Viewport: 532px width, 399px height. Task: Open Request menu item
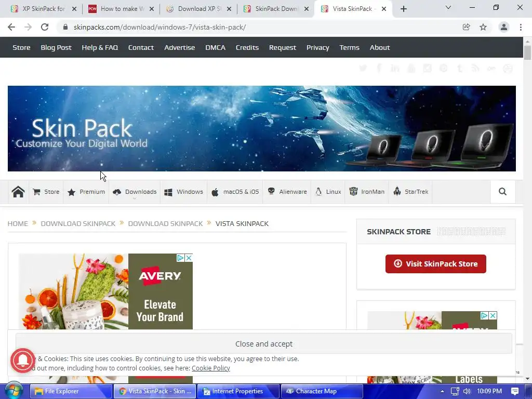(x=282, y=47)
